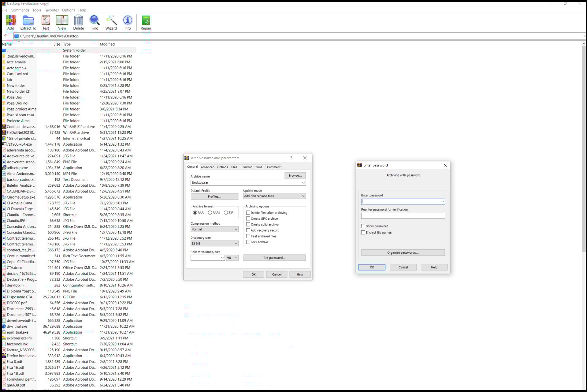The height and width of the screenshot is (392, 587).
Task: Tick the Show password checkbox
Action: (363, 226)
